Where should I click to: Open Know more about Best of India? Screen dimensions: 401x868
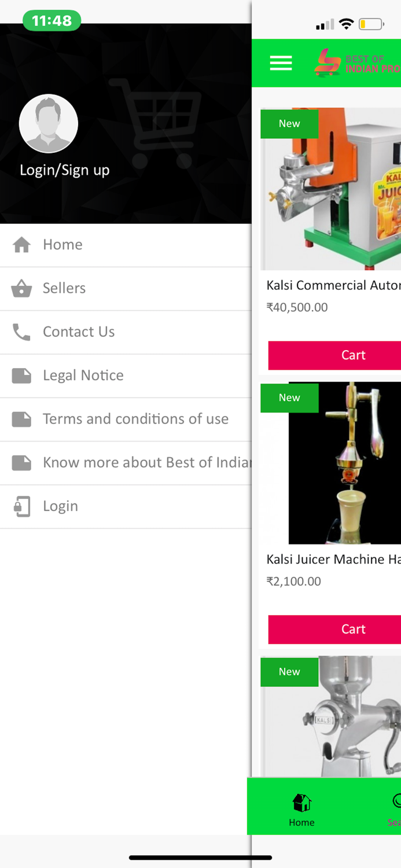pos(126,463)
